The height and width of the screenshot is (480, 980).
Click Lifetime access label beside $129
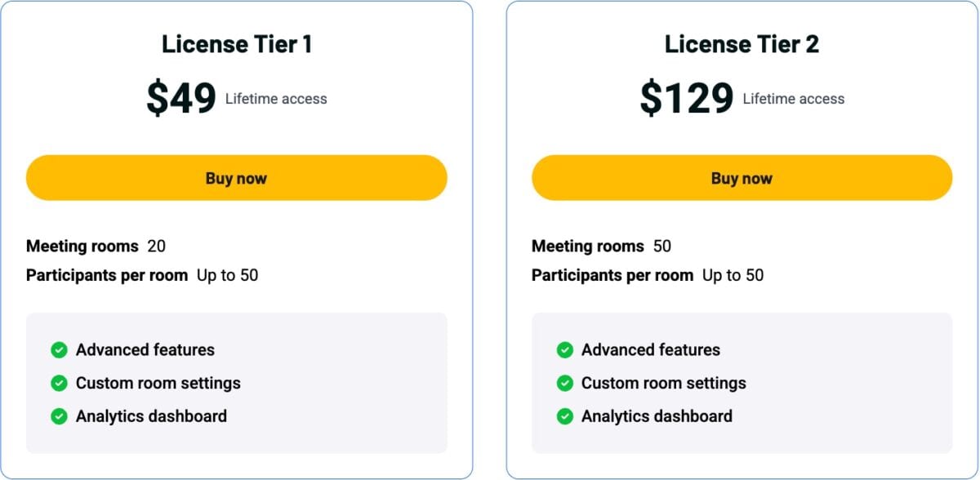click(793, 99)
